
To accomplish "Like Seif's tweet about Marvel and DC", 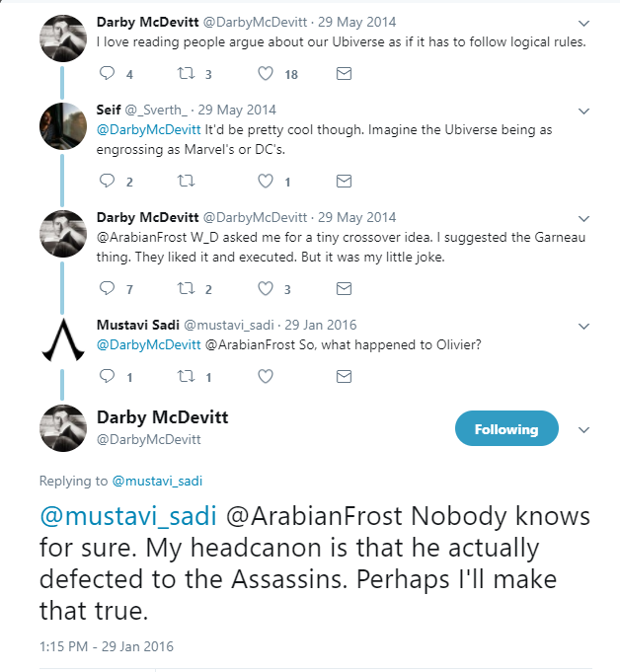I will click(265, 182).
